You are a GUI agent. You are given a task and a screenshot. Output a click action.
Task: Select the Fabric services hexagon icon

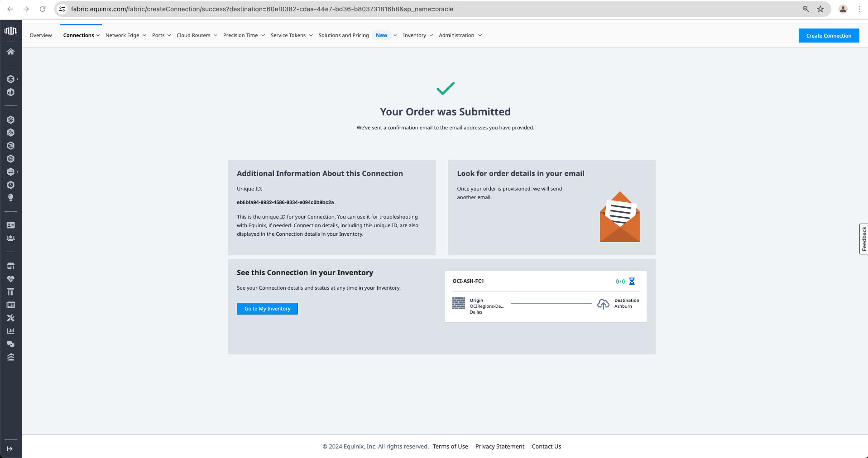(11, 79)
